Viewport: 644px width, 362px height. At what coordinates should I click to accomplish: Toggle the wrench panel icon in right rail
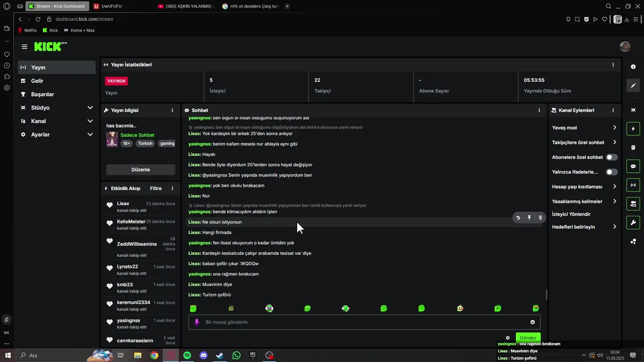pyautogui.click(x=633, y=222)
